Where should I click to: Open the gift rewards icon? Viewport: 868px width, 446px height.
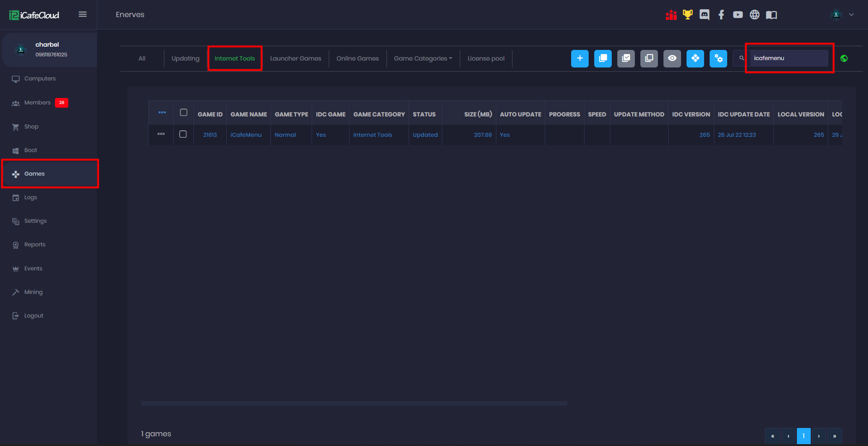671,15
